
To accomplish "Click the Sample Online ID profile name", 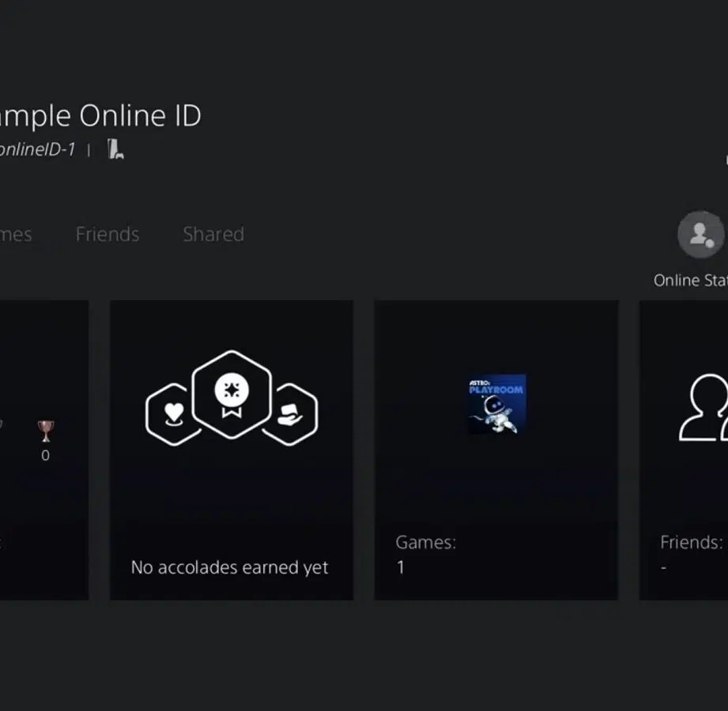I will [x=100, y=116].
